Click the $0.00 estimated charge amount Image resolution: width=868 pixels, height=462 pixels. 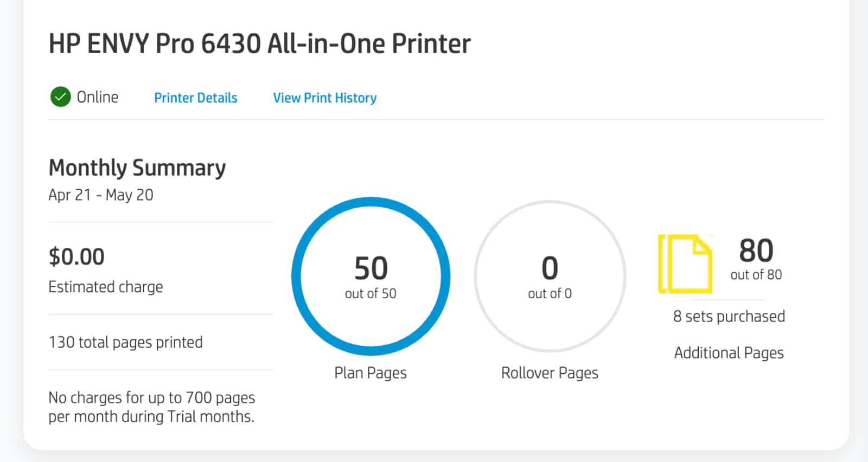click(x=76, y=256)
